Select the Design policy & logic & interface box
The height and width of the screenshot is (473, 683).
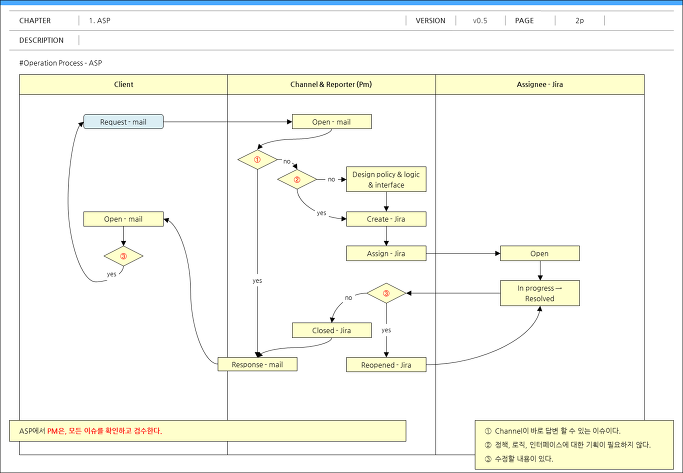pyautogui.click(x=386, y=179)
